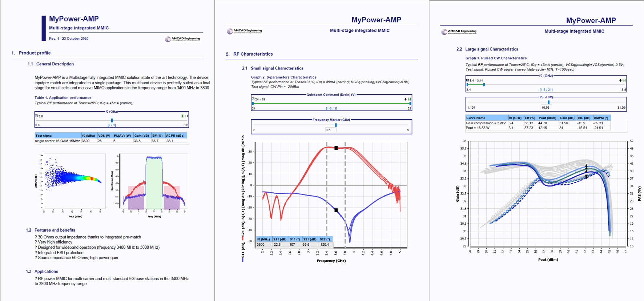Click the Pout (W) slider handle
This screenshot has height=301, width=644.
[x=548, y=103]
